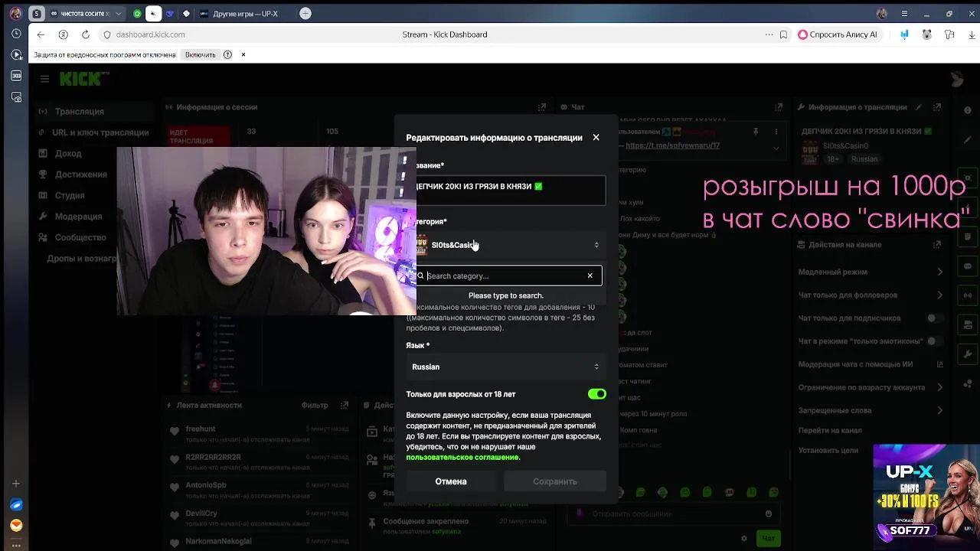
Task: Open the Kick sidebar hamburger menu
Action: pos(44,79)
